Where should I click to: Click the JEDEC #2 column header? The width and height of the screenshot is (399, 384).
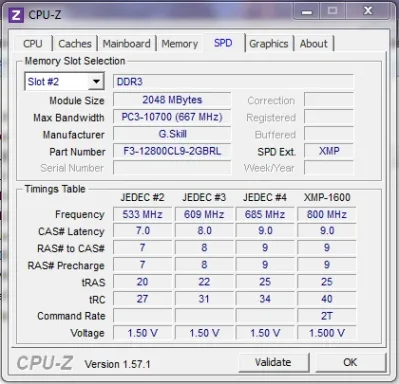pos(142,197)
